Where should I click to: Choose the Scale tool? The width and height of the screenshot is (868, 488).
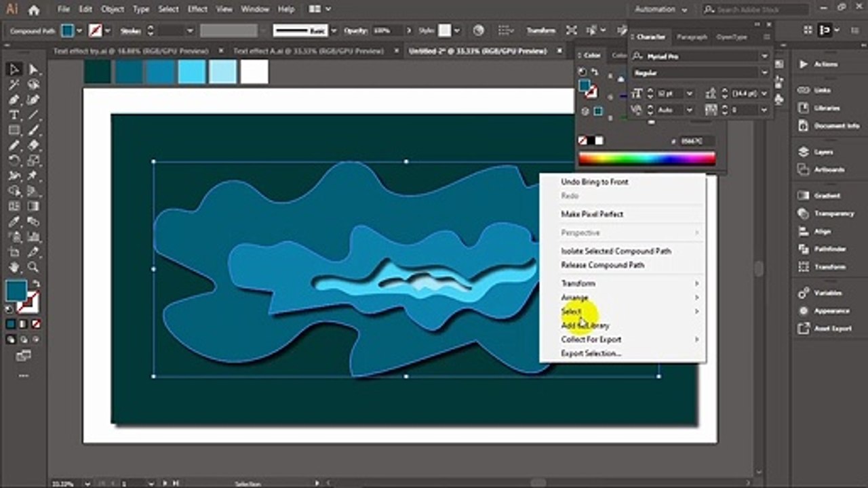(33, 161)
